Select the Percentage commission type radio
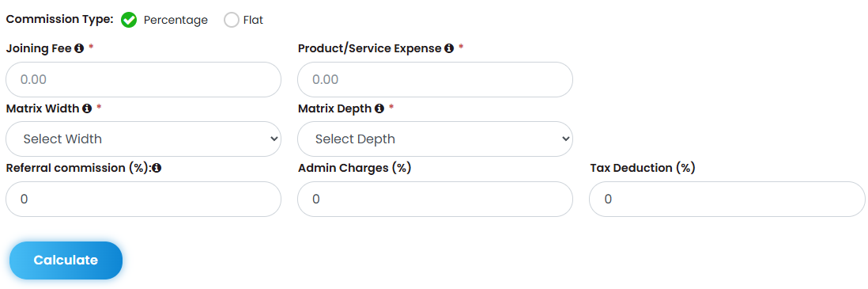Screen dimensions: 868x289 click(x=129, y=20)
